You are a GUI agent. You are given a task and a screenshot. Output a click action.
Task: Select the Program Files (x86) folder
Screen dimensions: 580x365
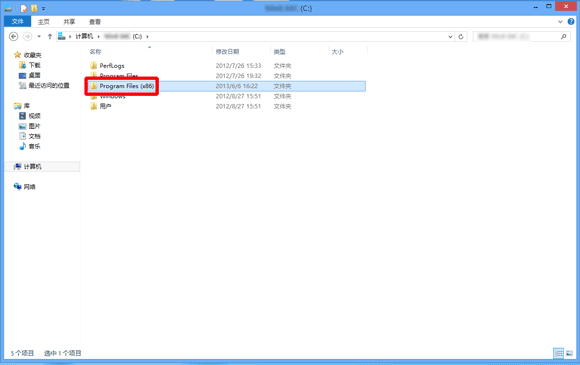tap(127, 86)
